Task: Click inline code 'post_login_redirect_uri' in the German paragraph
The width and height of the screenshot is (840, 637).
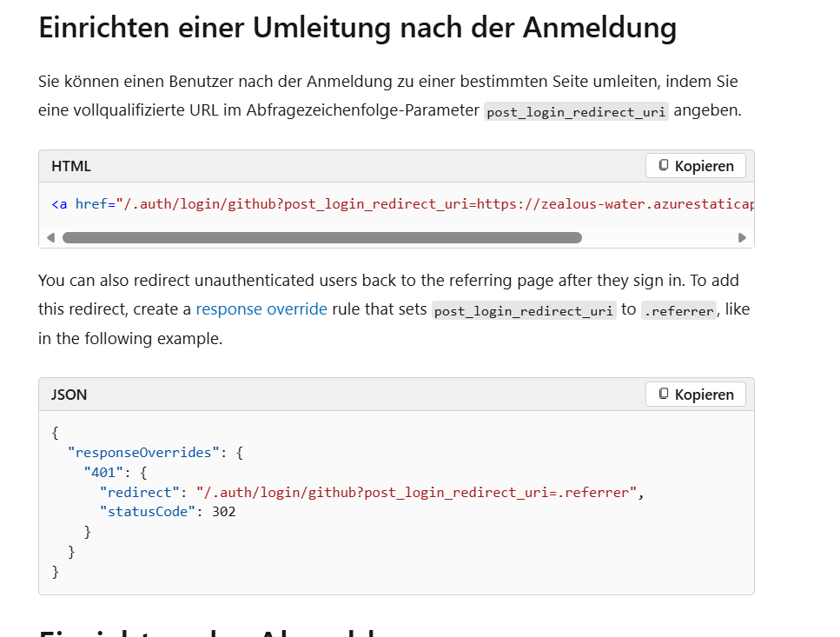Action: 576,111
